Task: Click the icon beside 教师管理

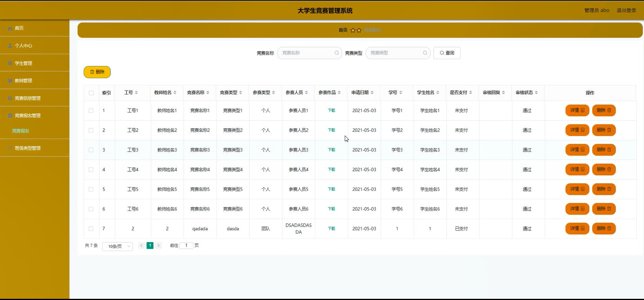Action: 10,81
